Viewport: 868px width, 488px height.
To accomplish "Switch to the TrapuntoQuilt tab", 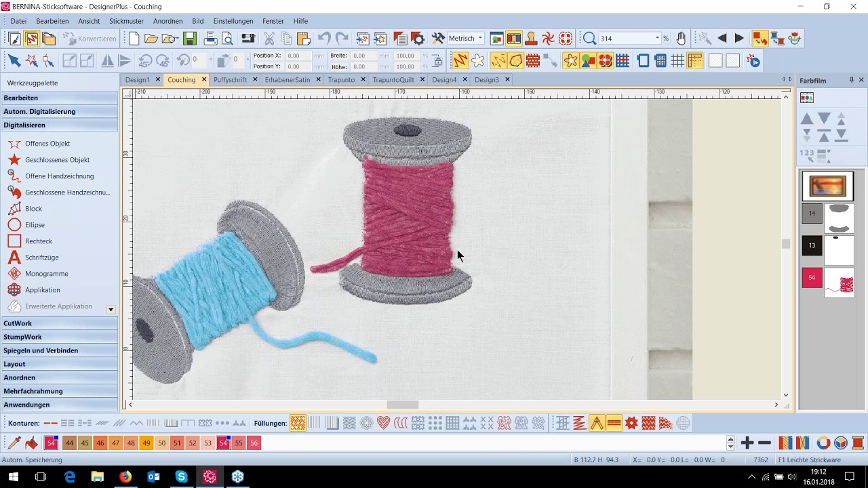I will [393, 79].
